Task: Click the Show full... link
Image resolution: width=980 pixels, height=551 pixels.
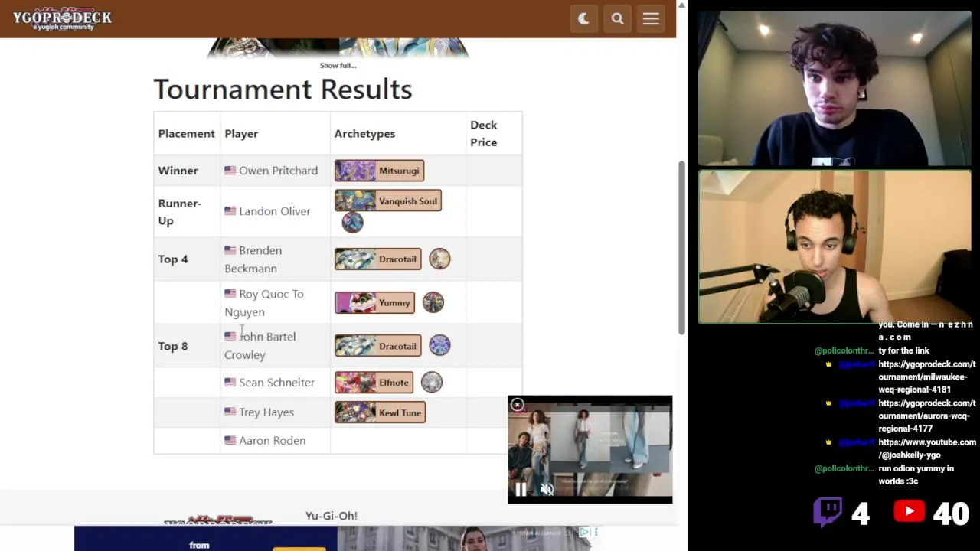Action: click(x=338, y=65)
